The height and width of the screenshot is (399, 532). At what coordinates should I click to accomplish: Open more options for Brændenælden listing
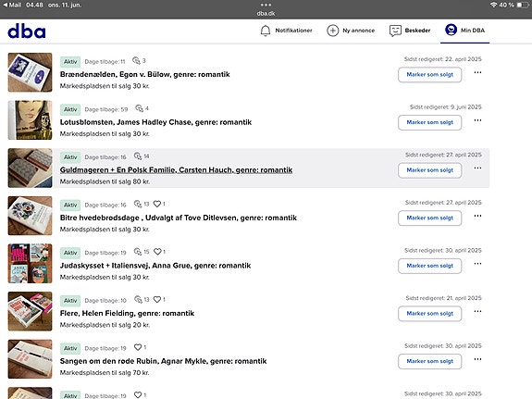477,72
